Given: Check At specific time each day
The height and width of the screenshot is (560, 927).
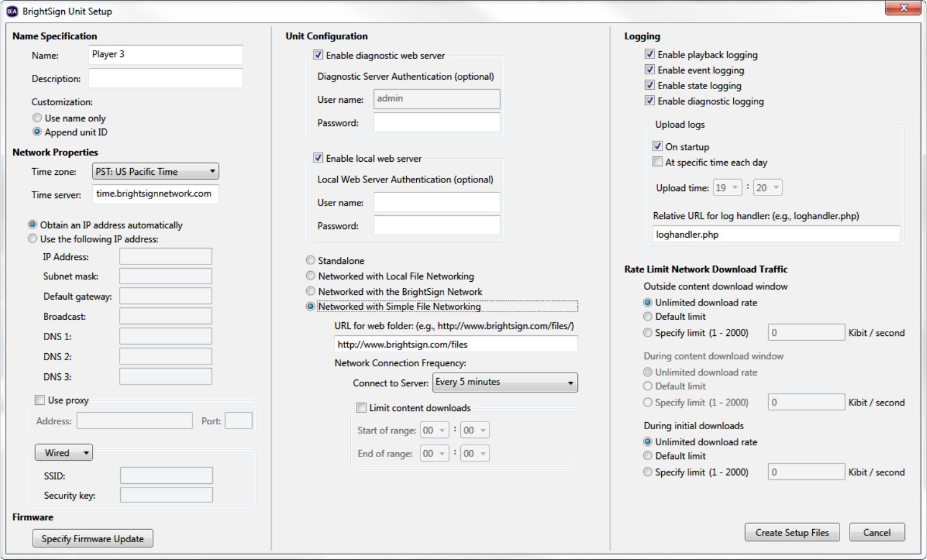Looking at the screenshot, I should pos(658,162).
